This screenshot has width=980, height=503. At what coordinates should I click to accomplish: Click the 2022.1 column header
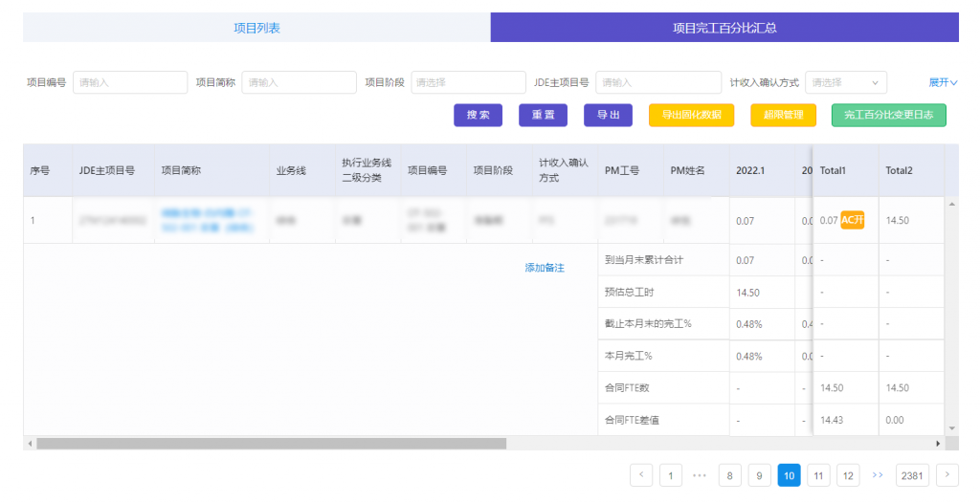761,170
